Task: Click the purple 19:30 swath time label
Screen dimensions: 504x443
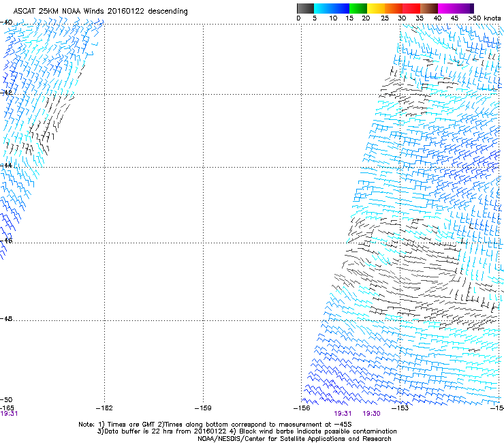Action: [x=372, y=414]
